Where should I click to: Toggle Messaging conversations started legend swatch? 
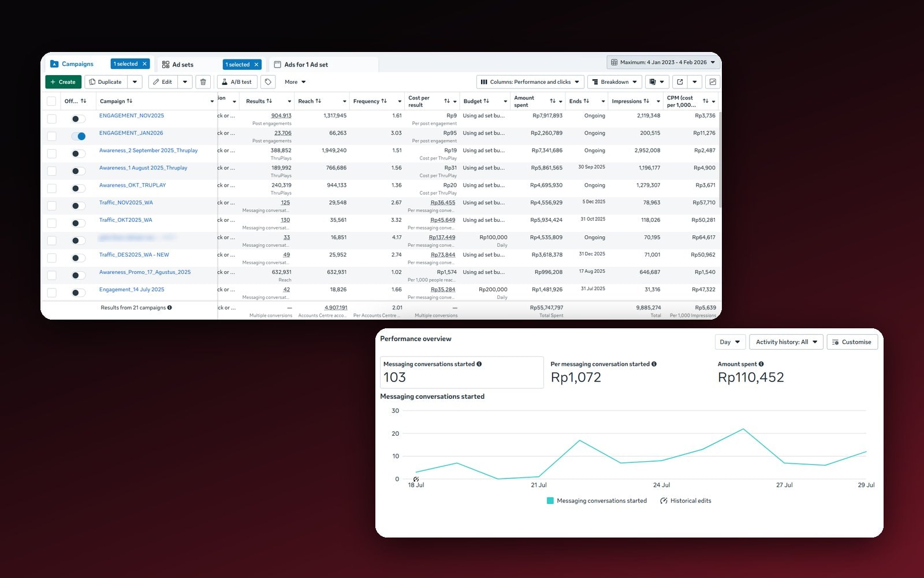click(x=550, y=501)
